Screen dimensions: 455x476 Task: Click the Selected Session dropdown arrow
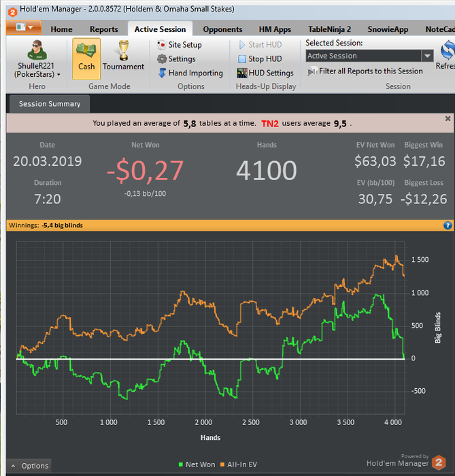427,56
